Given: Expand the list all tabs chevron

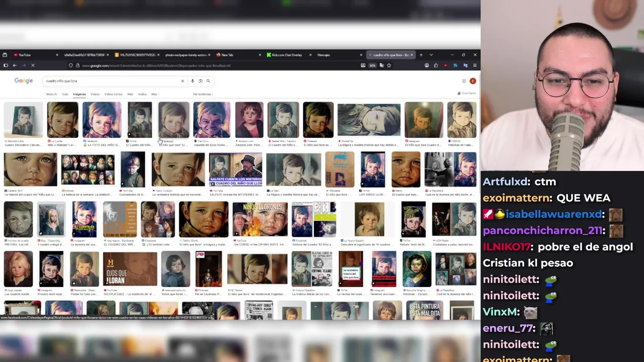Looking at the screenshot, I should pos(431,55).
